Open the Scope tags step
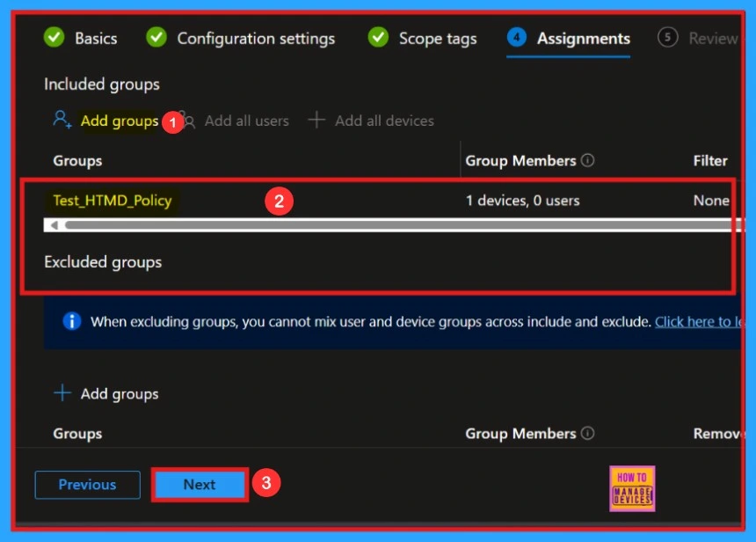Image resolution: width=756 pixels, height=542 pixels. point(438,38)
